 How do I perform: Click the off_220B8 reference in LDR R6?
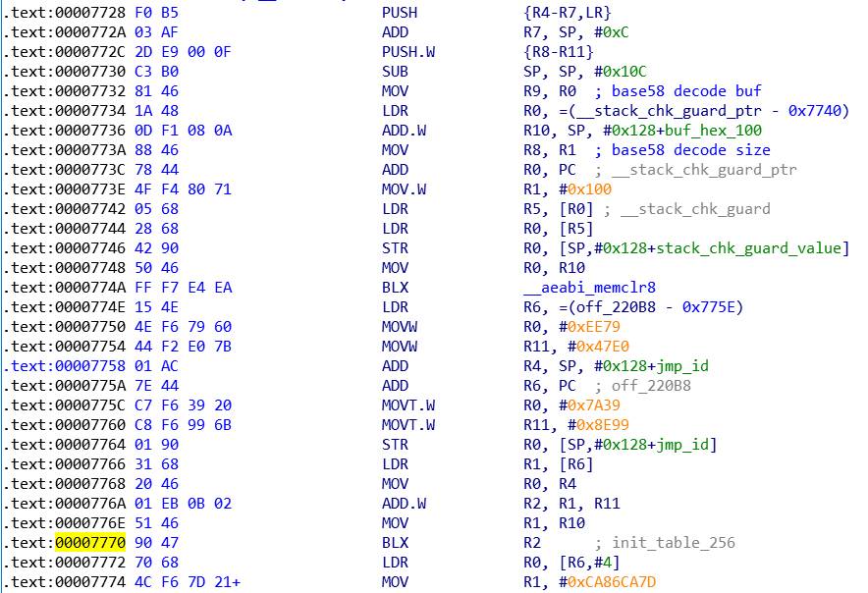(616, 307)
